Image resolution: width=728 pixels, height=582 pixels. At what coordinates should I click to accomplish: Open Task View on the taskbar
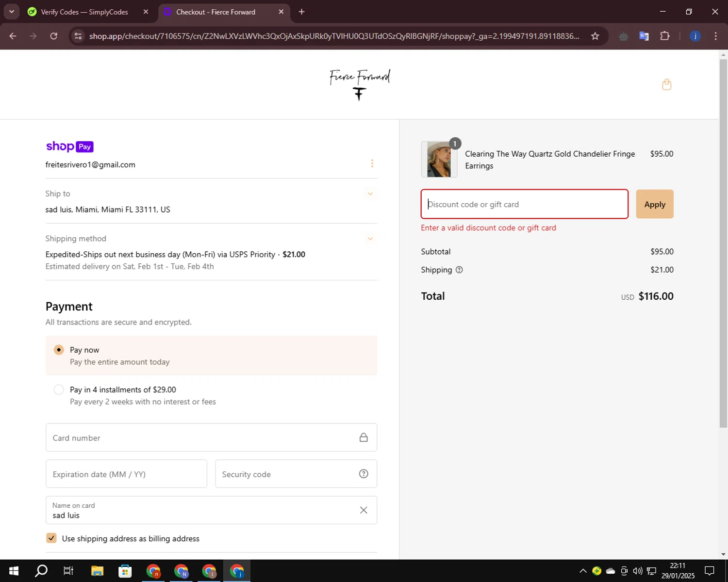pos(68,571)
